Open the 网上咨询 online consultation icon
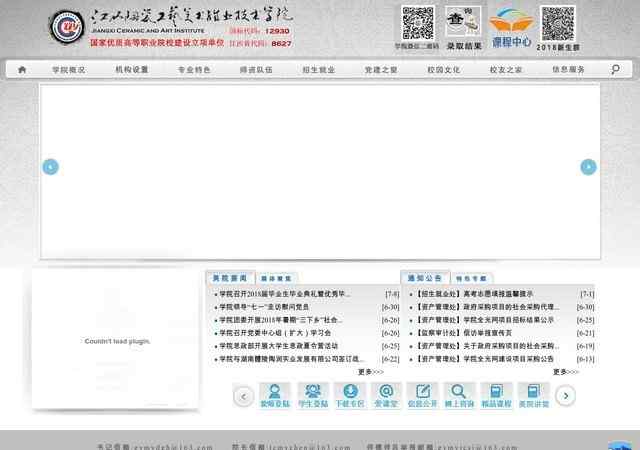640x450 pixels. (459, 395)
